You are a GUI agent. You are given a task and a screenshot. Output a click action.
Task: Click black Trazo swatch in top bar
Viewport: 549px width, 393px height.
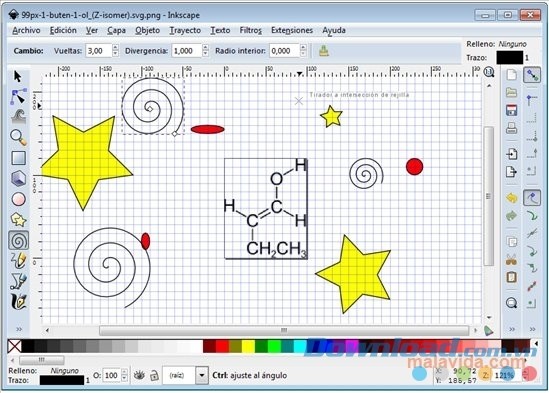(x=509, y=57)
